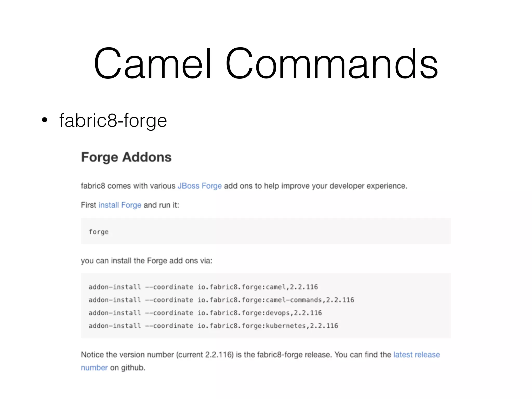
Task: Click the "fabric8 comes with various" text
Action: (128, 186)
